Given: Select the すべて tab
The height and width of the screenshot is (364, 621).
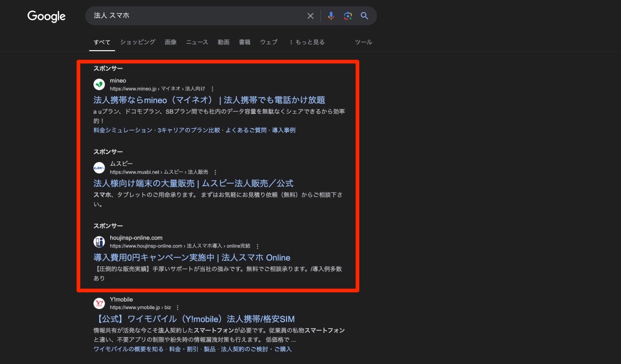Looking at the screenshot, I should click(x=102, y=42).
